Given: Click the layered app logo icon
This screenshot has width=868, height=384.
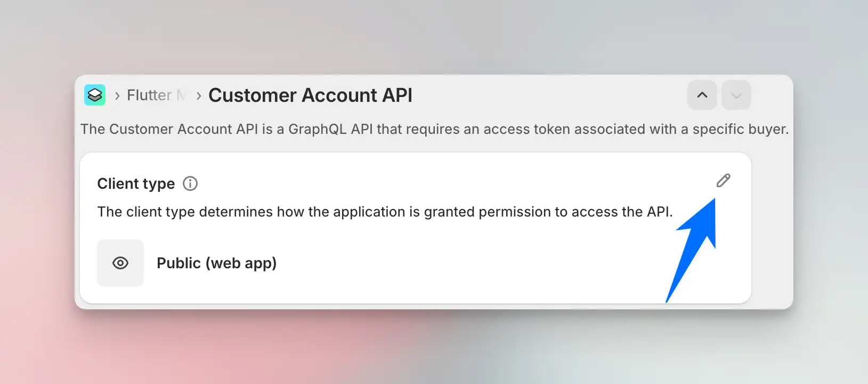Looking at the screenshot, I should (x=95, y=95).
